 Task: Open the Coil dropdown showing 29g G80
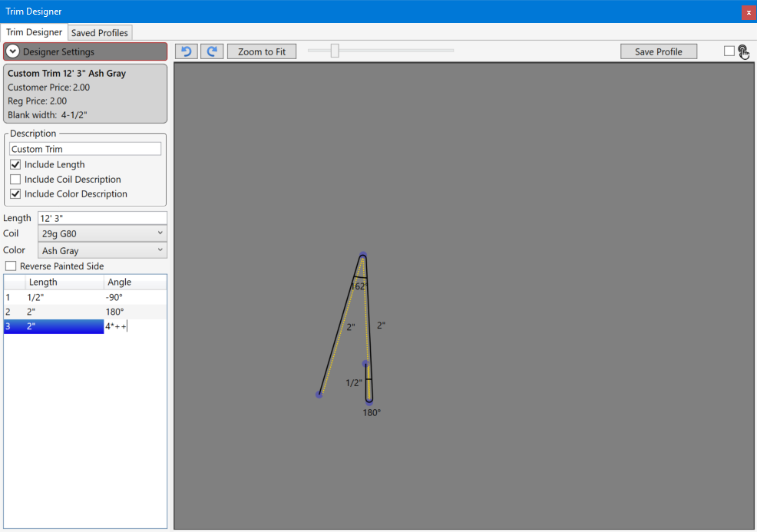[102, 233]
